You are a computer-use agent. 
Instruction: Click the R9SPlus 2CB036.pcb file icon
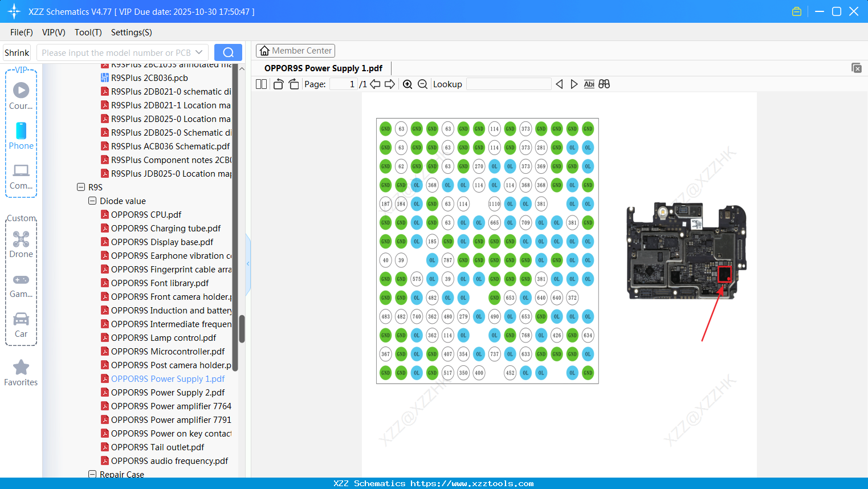click(105, 78)
